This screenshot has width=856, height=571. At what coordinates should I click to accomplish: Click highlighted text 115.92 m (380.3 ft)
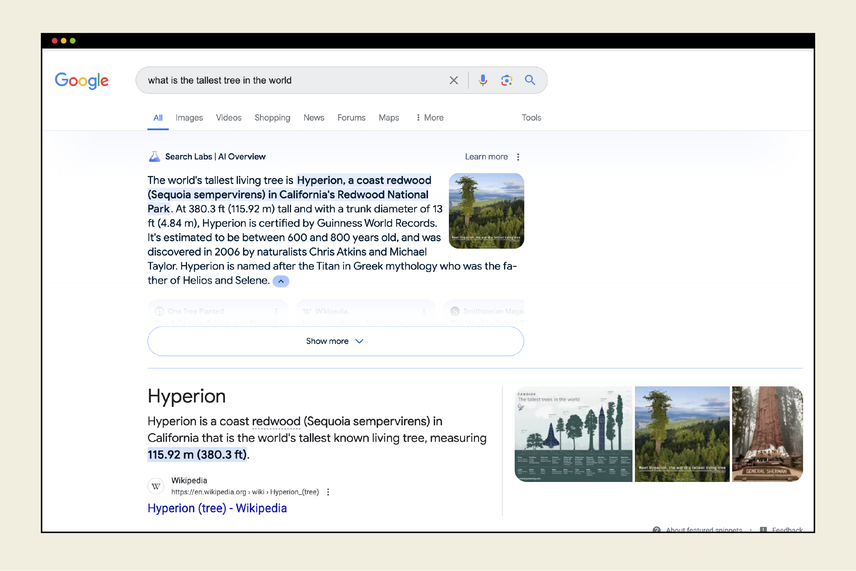click(197, 454)
